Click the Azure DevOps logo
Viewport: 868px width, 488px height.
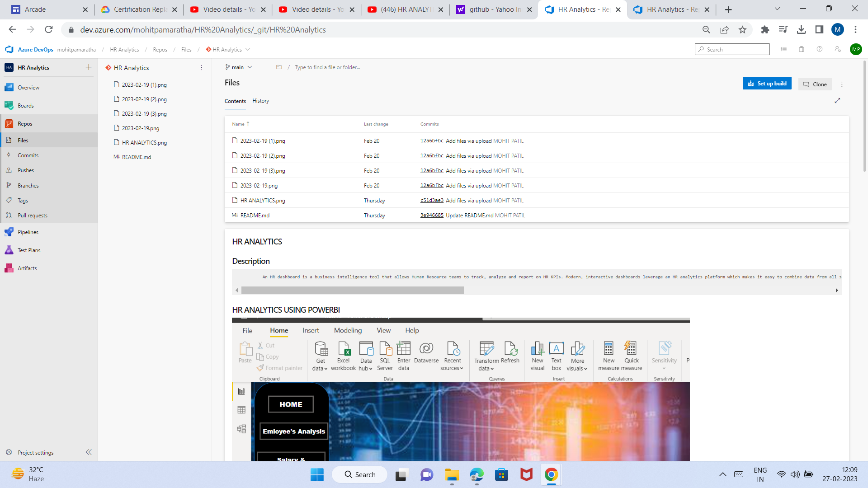9,50
